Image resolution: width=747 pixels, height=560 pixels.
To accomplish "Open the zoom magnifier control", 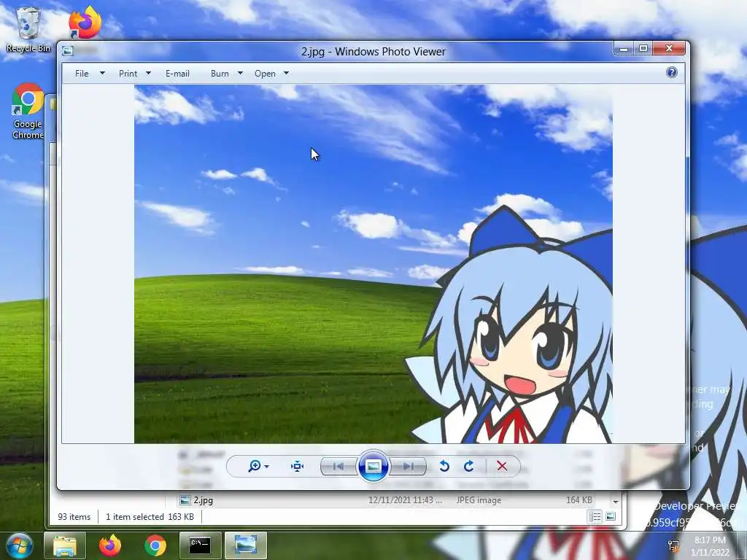I will (x=255, y=466).
